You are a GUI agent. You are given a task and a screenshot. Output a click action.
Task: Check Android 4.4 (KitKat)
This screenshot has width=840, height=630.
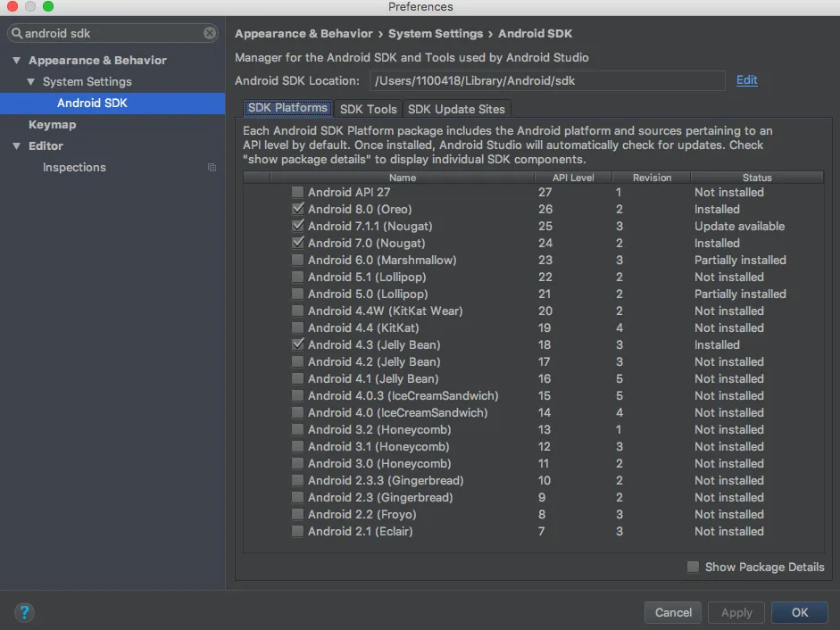coord(297,327)
